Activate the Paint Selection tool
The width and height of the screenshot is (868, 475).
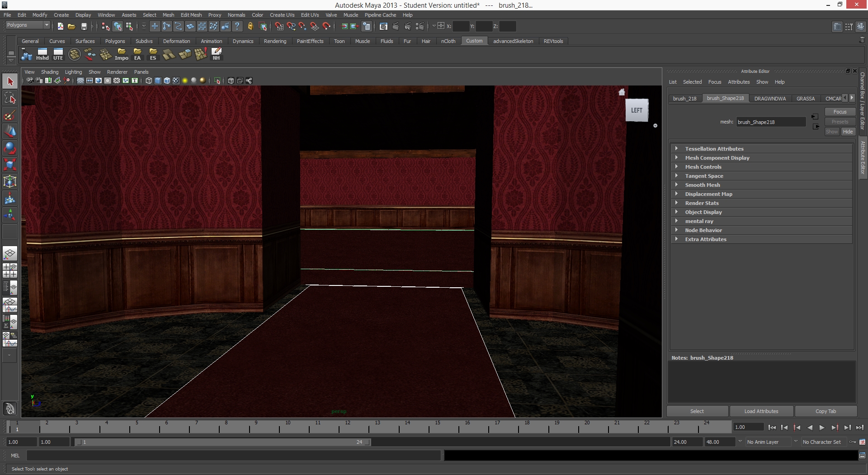pos(10,115)
